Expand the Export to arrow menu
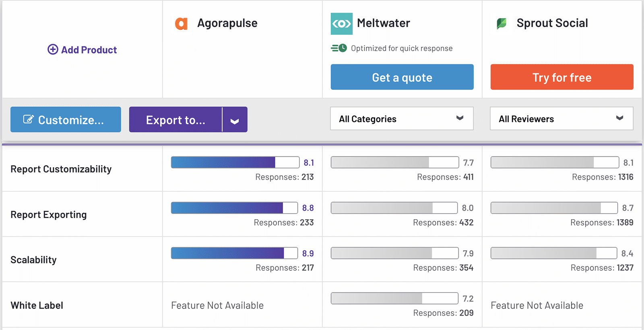Viewport: 644px width, 330px height. (x=235, y=120)
